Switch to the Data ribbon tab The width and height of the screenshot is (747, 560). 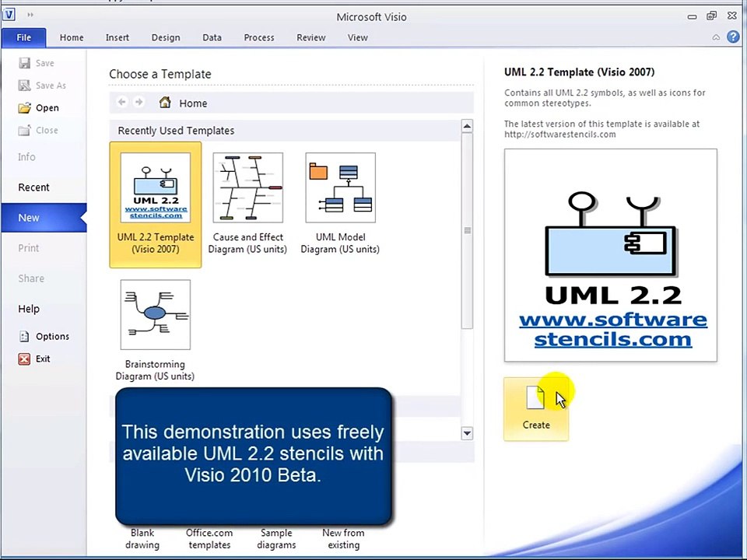click(x=212, y=37)
